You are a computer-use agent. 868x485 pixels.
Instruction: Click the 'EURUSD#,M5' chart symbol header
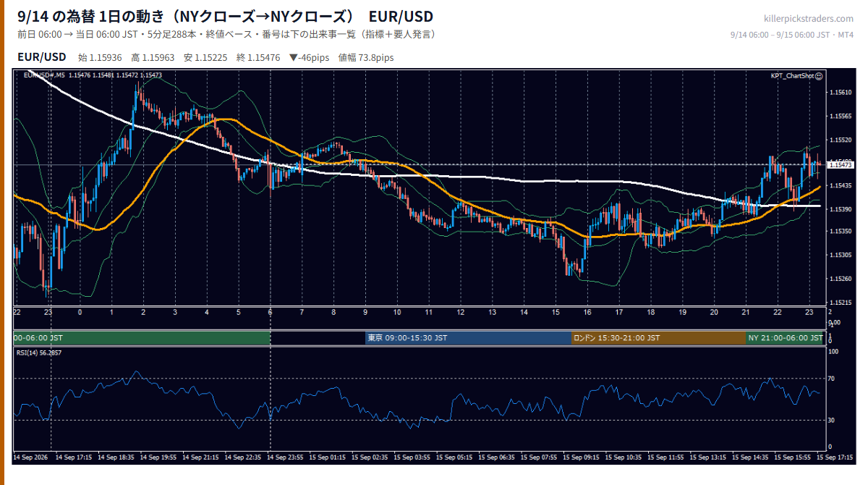coord(45,75)
